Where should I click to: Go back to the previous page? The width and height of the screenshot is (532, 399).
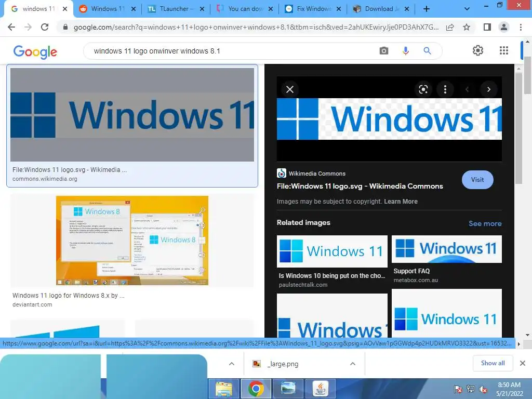(11, 27)
